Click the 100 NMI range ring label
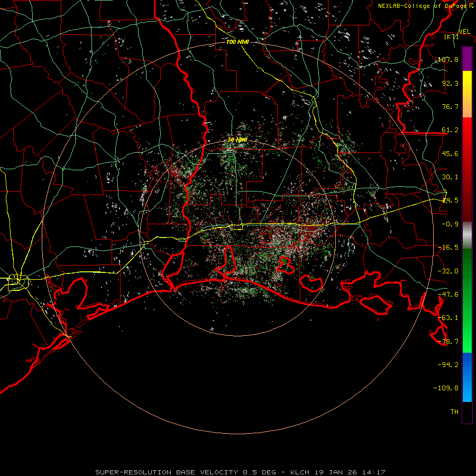 tap(237, 42)
